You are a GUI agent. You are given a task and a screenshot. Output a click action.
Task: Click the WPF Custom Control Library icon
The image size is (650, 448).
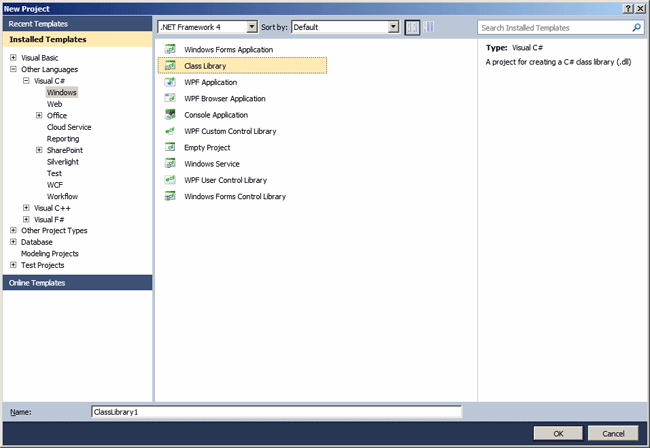point(170,131)
